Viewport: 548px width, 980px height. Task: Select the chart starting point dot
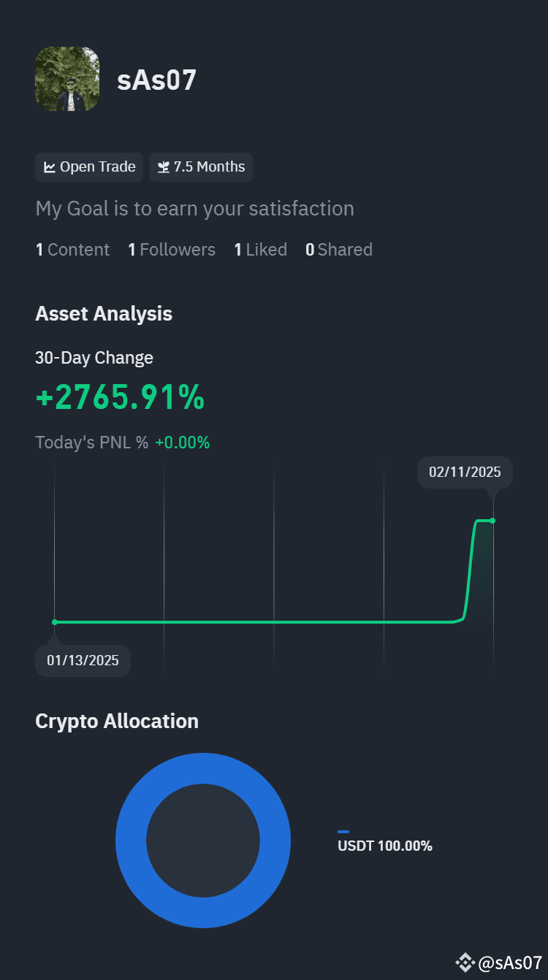pos(55,622)
